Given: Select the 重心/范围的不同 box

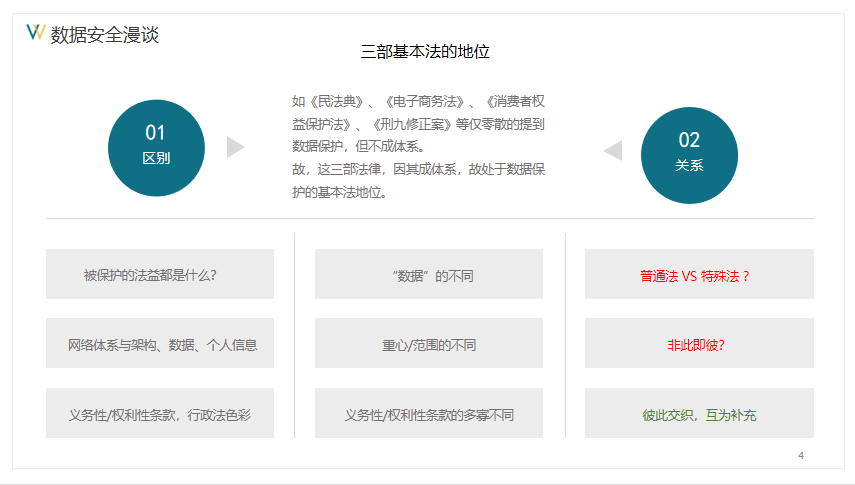Looking at the screenshot, I should (x=429, y=344).
